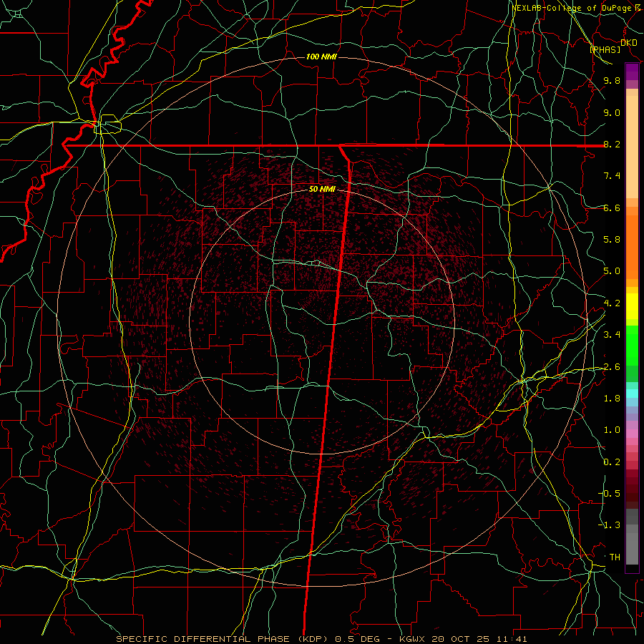The image size is (644, 644).
Task: Click the 5.0 value on the color scale
Action: [x=612, y=271]
